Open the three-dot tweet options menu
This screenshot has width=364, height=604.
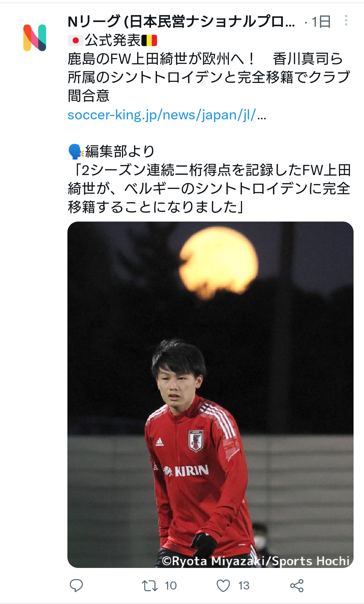coord(346,21)
